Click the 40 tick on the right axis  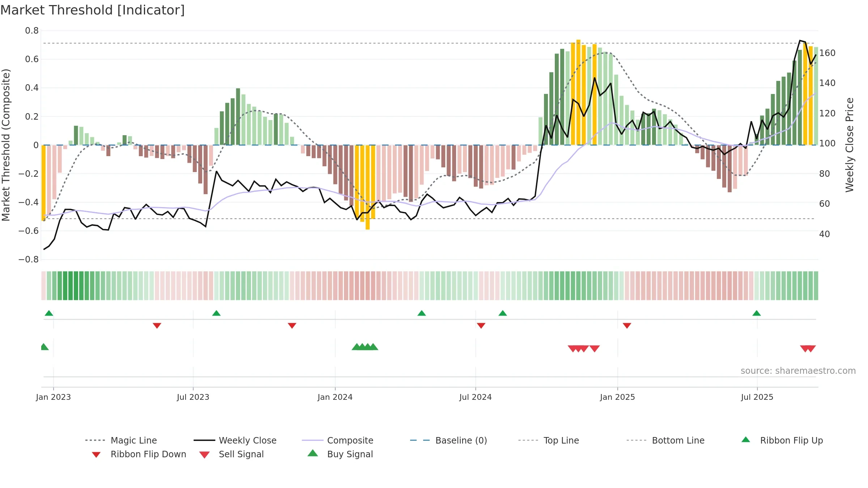coord(825,234)
